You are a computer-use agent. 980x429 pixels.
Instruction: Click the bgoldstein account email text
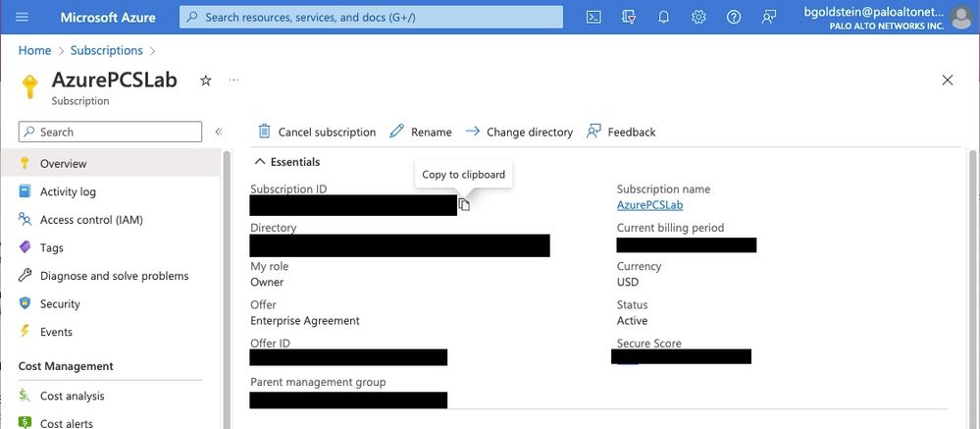click(x=874, y=12)
